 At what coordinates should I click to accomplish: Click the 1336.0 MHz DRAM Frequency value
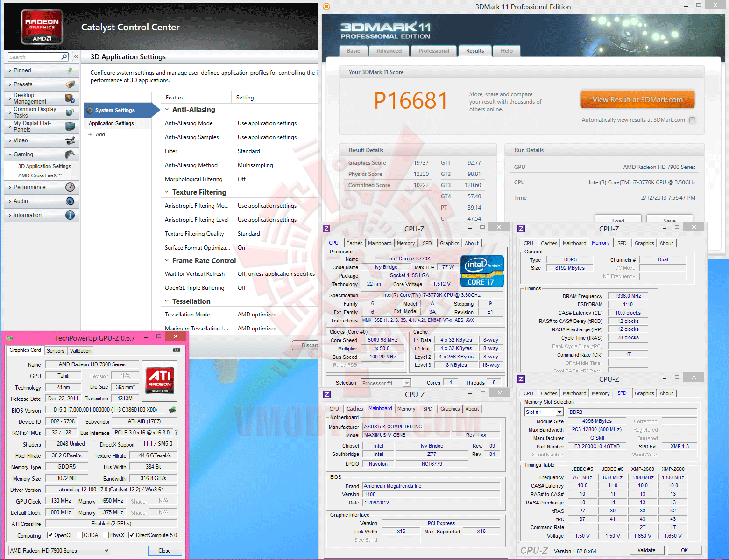(x=628, y=296)
